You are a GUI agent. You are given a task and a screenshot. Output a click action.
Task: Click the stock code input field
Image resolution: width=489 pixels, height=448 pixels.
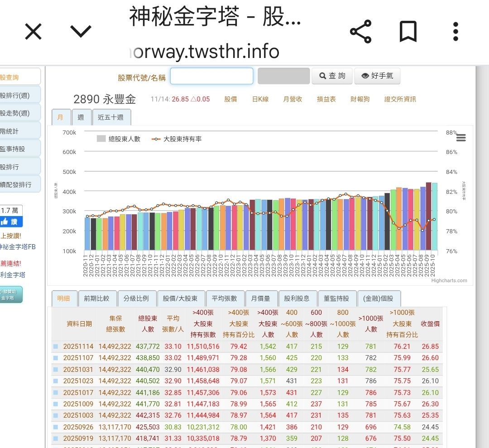pyautogui.click(x=211, y=76)
